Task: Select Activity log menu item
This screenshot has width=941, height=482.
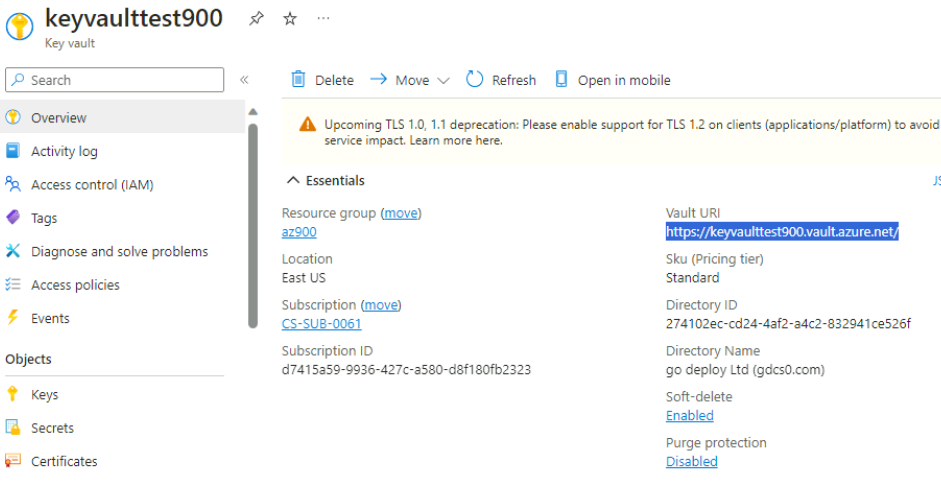Action: pyautogui.click(x=64, y=151)
